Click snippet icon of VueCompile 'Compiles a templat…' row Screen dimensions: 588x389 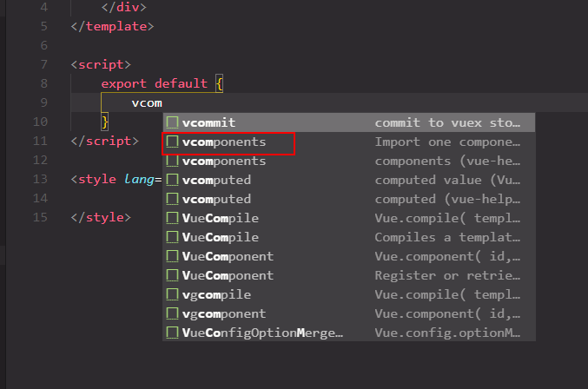point(172,237)
